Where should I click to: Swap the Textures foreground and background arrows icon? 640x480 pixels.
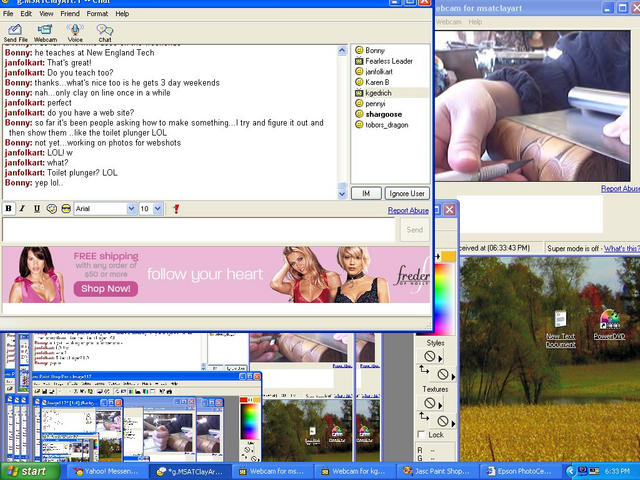click(424, 416)
